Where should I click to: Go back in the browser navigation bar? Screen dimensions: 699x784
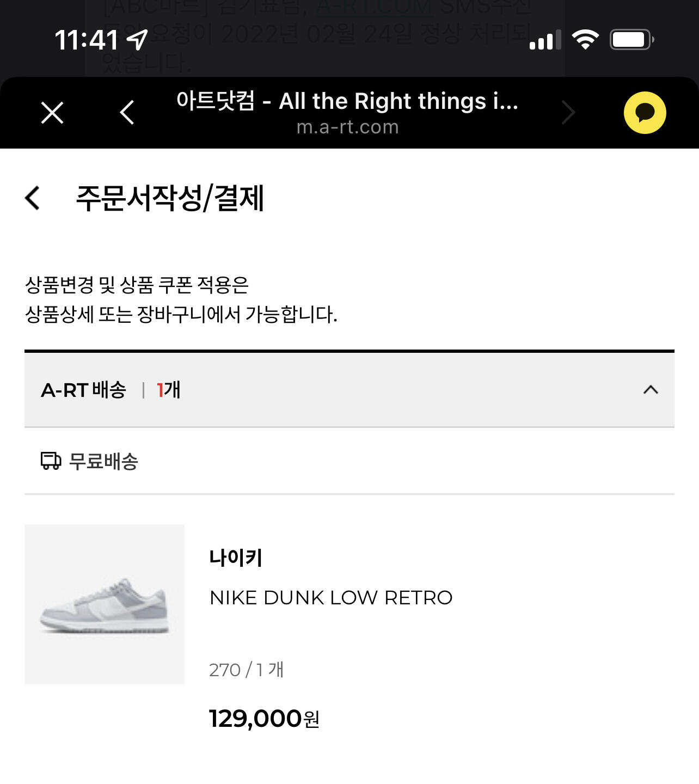click(x=127, y=113)
